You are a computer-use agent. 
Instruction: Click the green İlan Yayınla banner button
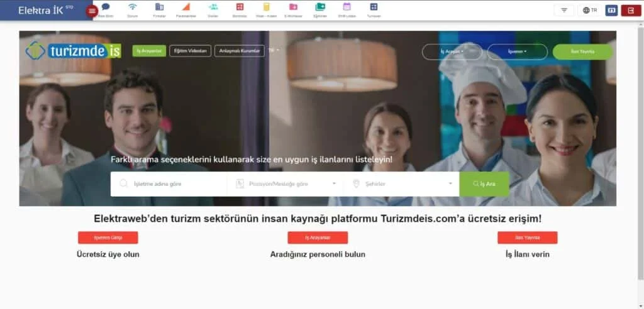(582, 51)
